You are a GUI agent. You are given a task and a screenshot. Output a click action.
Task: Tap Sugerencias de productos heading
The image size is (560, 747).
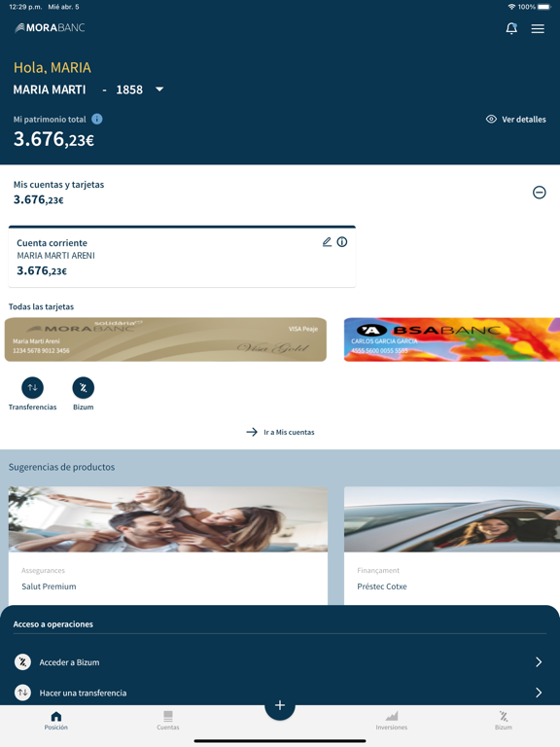[62, 467]
